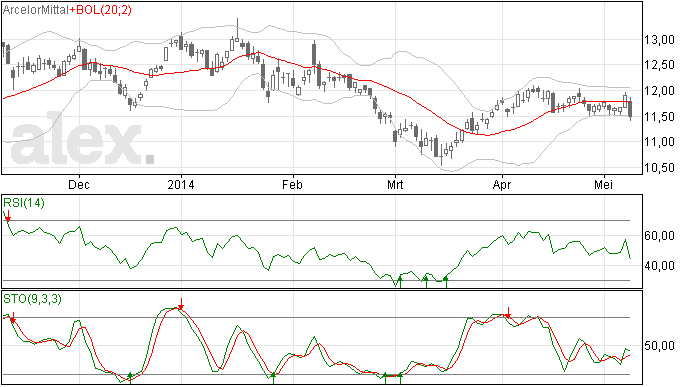
Task: Click the Mei date axis label
Action: click(x=603, y=184)
